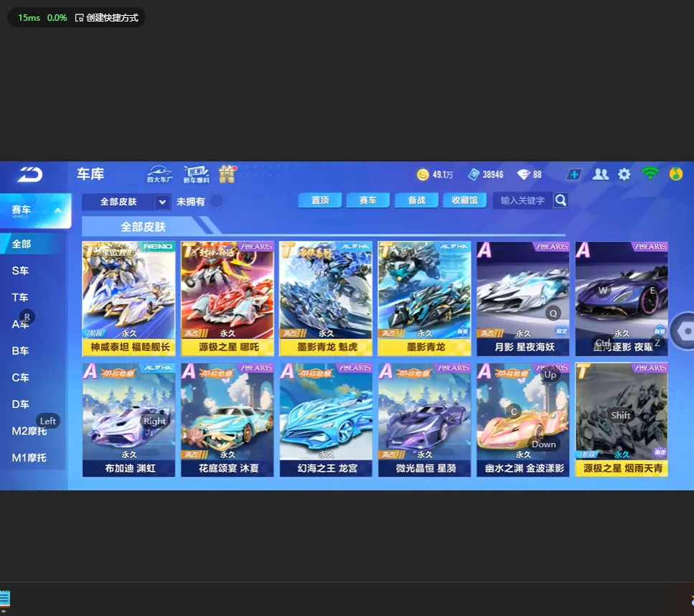The image size is (694, 616).
Task: Select the 源极之星 哪吒 car card
Action: 228,299
